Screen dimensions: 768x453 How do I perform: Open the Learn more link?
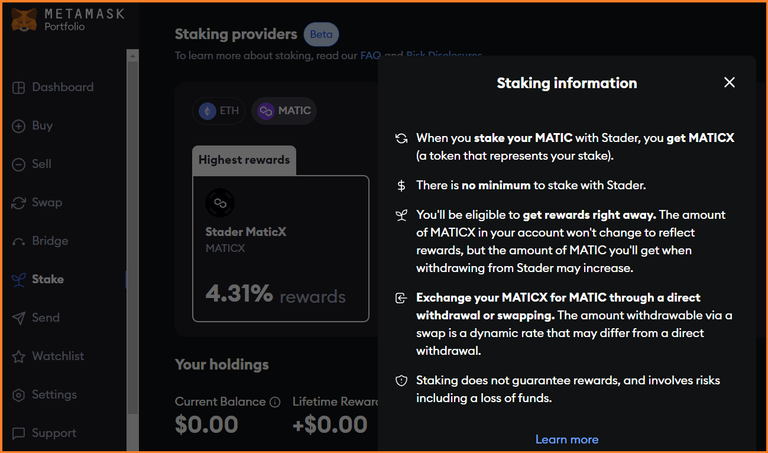coord(567,439)
